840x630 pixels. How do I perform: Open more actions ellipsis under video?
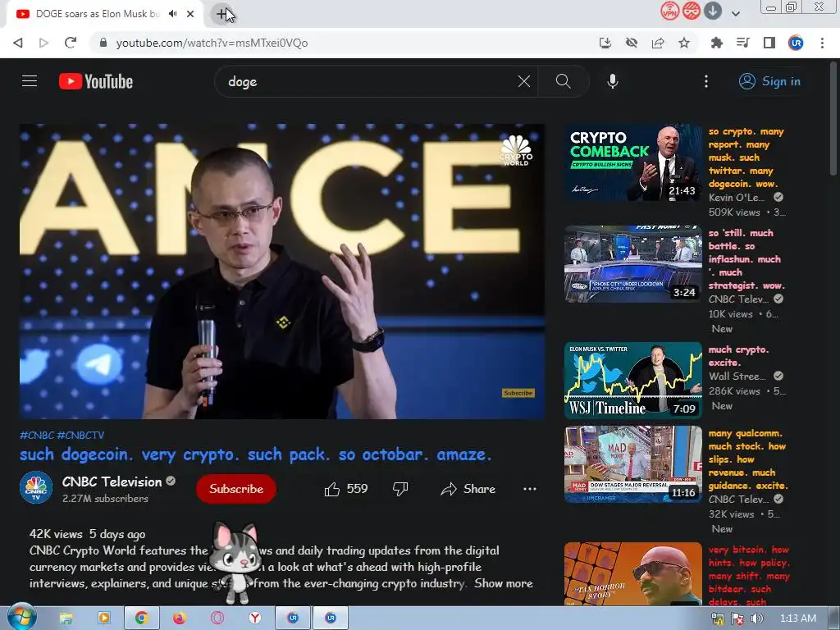pyautogui.click(x=530, y=489)
